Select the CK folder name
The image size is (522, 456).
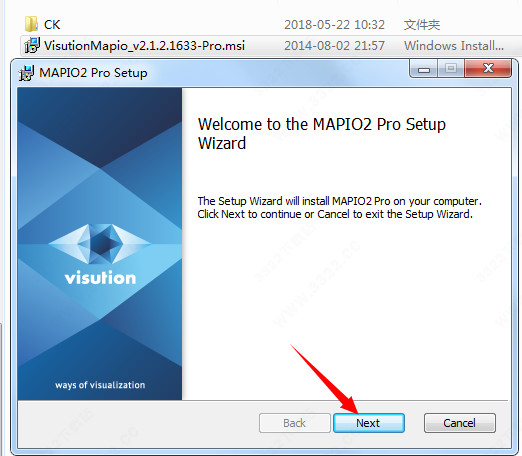[x=52, y=25]
